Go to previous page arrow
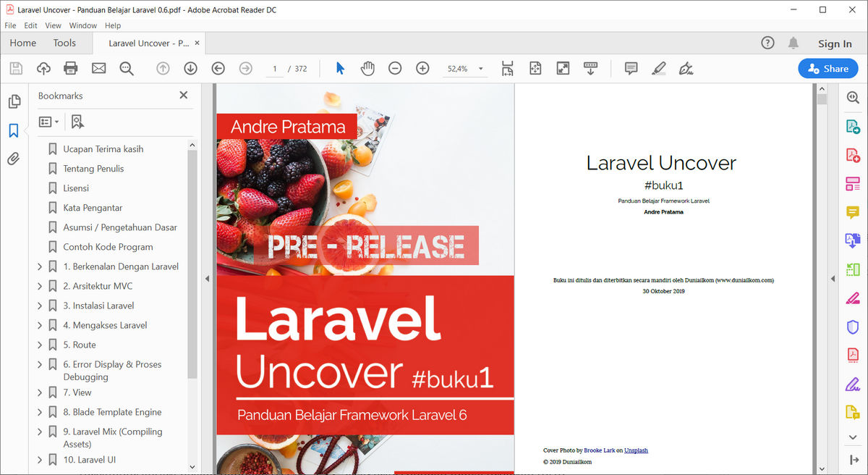This screenshot has height=475, width=868. (163, 69)
